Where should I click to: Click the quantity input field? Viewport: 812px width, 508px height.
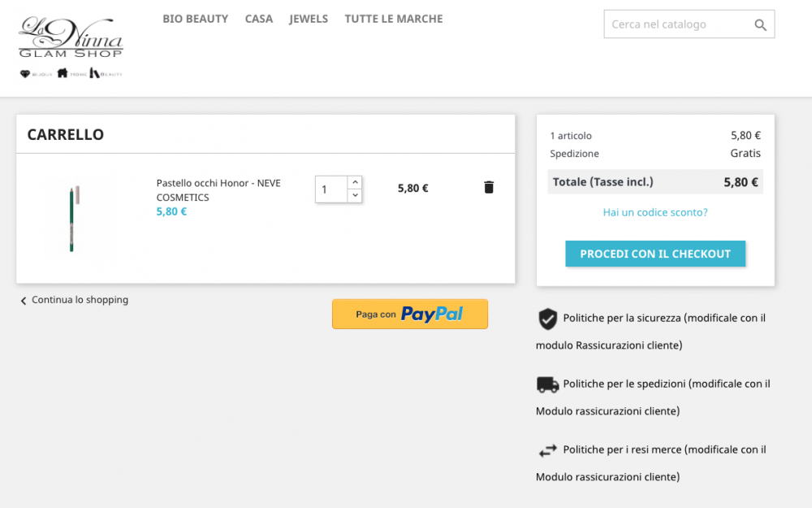coord(331,189)
